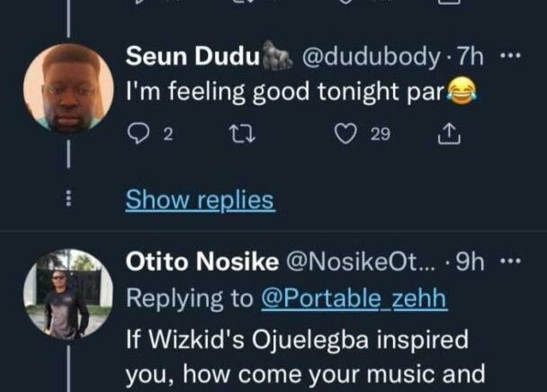
Task: Open more options on Seun Dudu's tweet
Action: [511, 58]
